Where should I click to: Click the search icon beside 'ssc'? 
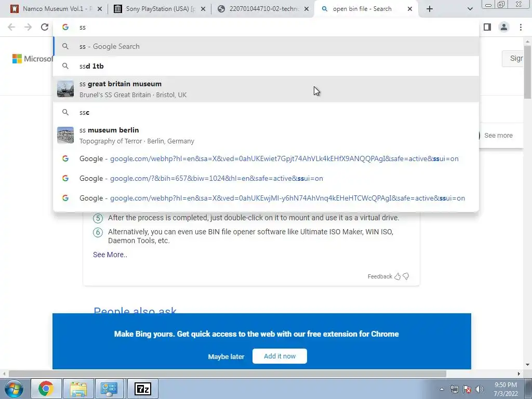point(65,112)
